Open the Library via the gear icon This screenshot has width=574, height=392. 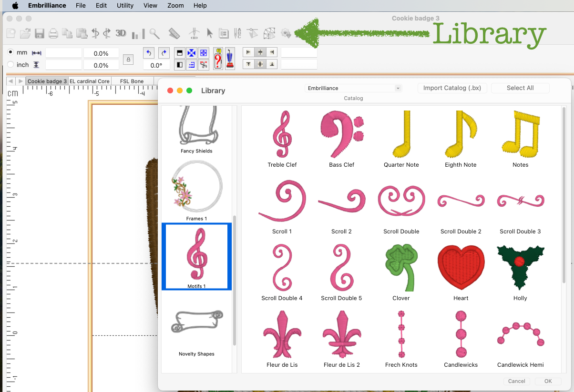point(286,33)
